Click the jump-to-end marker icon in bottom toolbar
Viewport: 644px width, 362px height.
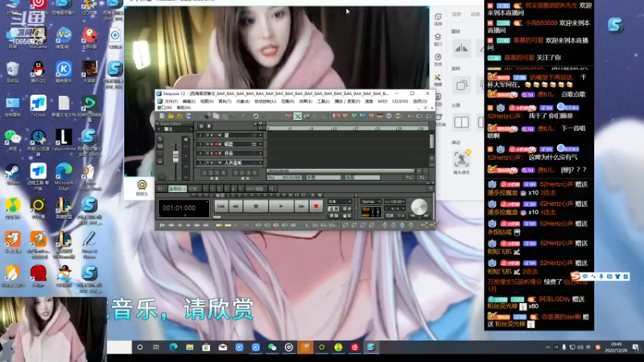pos(205,225)
